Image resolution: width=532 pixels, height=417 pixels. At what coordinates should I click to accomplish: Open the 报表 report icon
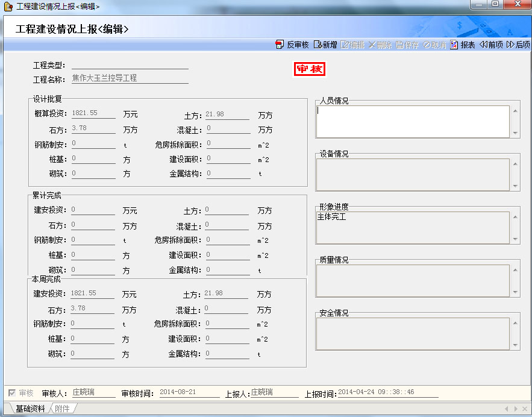pyautogui.click(x=454, y=45)
